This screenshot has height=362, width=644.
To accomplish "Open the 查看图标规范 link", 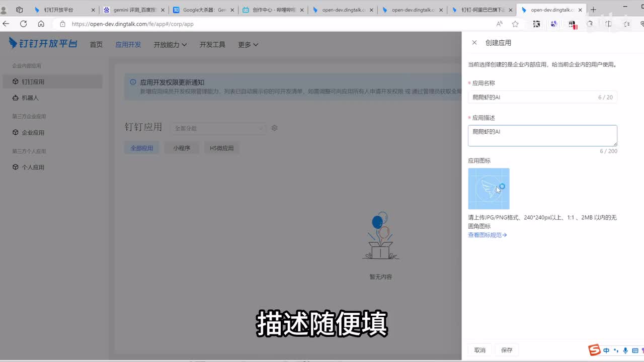I will click(x=487, y=235).
